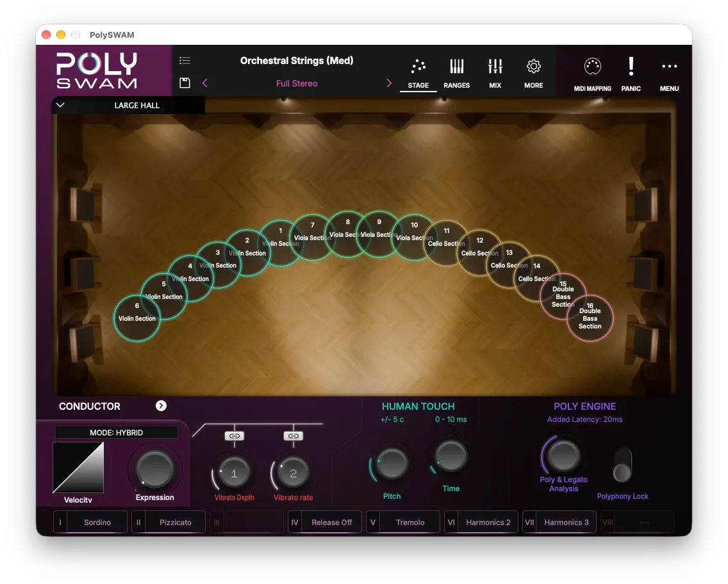Toggle the Vibrato rate link icon
This screenshot has height=584, width=728.
[294, 436]
